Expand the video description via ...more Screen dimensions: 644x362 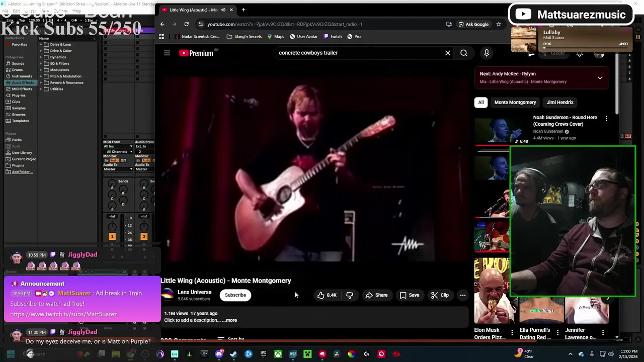tap(229, 320)
